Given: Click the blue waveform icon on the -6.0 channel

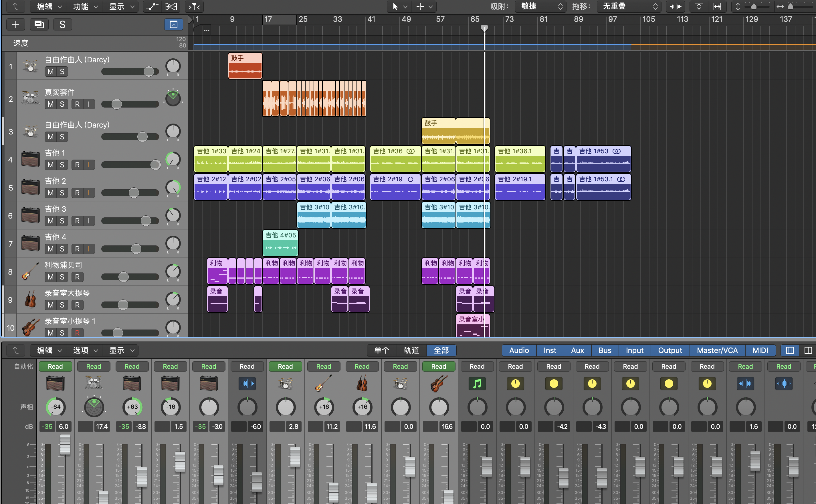Looking at the screenshot, I should 247,384.
